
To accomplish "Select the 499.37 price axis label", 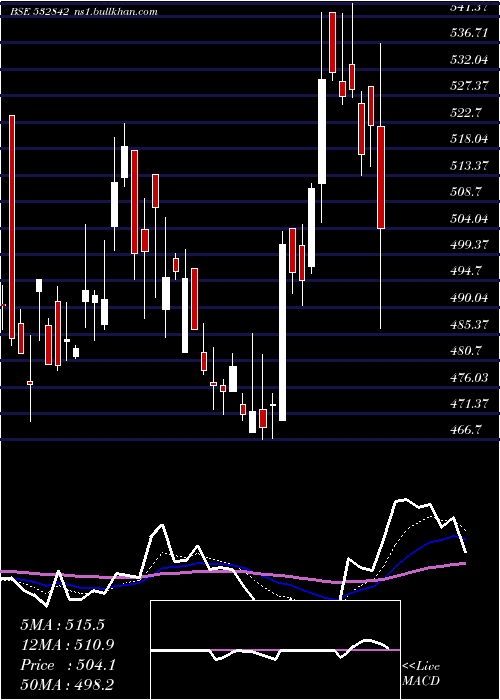I will (x=469, y=245).
